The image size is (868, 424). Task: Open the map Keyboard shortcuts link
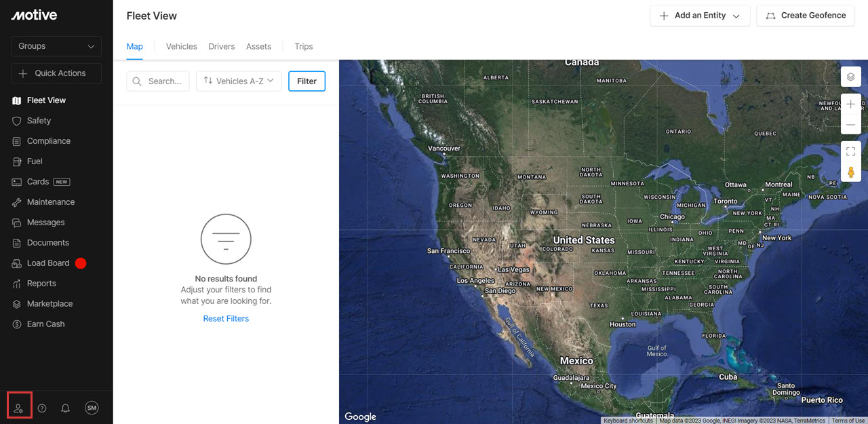(629, 421)
